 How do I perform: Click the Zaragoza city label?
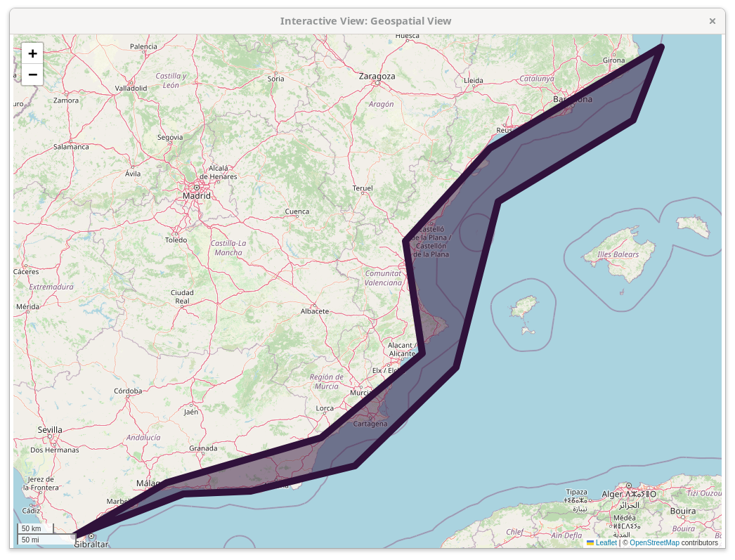[377, 77]
